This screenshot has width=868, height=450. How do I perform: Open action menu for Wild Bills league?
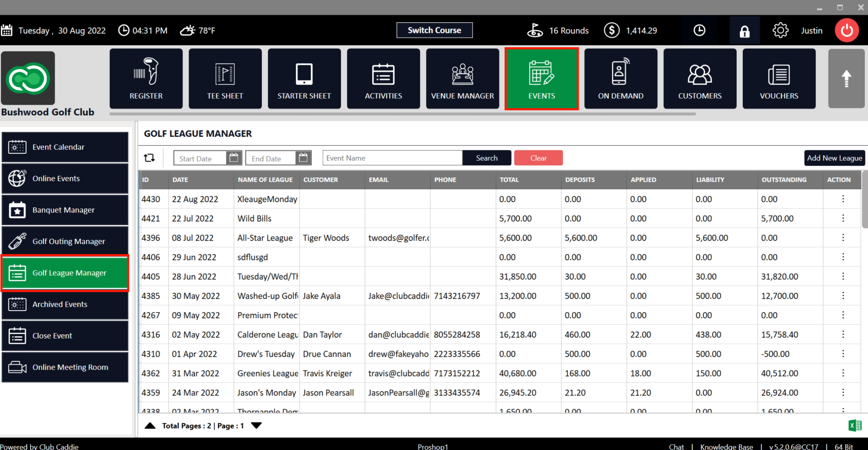pos(843,218)
